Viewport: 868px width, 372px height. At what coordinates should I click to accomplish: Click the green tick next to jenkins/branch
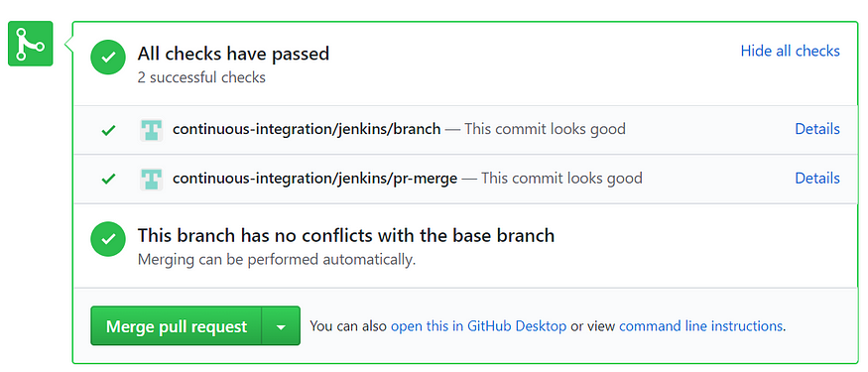click(108, 131)
